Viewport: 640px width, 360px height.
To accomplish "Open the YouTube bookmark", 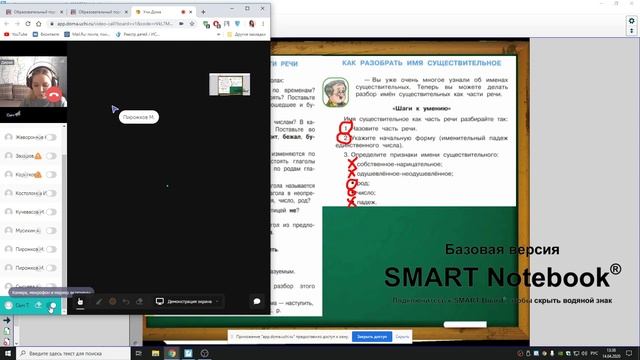I will 16,34.
